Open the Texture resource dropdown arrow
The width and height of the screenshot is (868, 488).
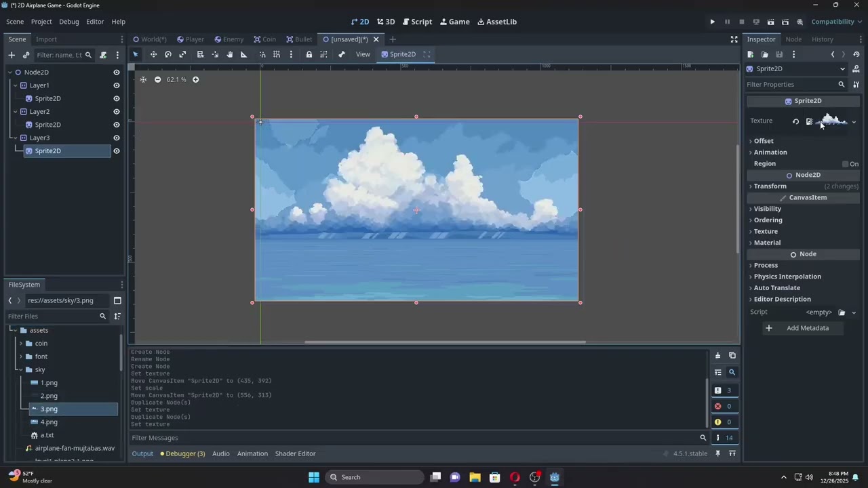click(854, 122)
